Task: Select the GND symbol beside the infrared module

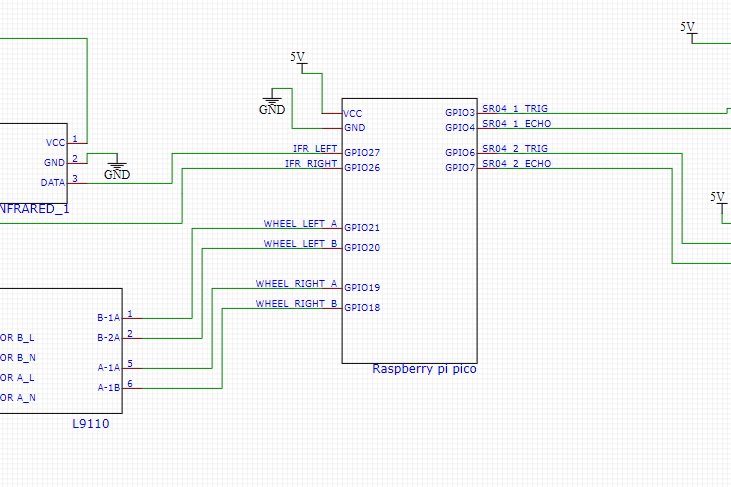Action: tap(117, 167)
